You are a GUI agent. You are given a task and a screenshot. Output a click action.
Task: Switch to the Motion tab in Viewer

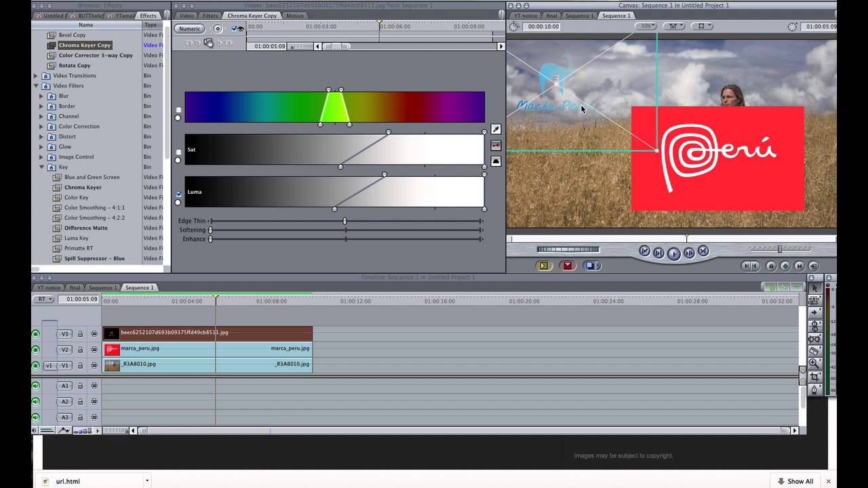pos(294,16)
